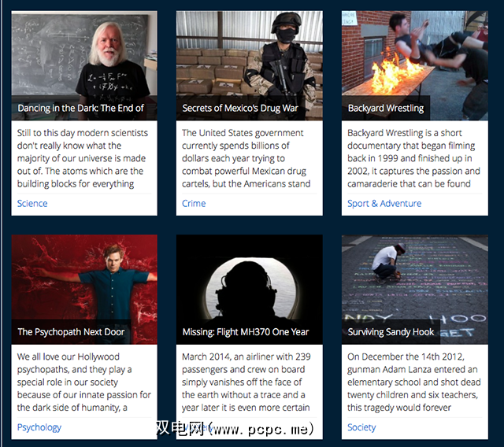Select the 'Backyard Wrestling' title caption
504x447 pixels.
tap(386, 109)
